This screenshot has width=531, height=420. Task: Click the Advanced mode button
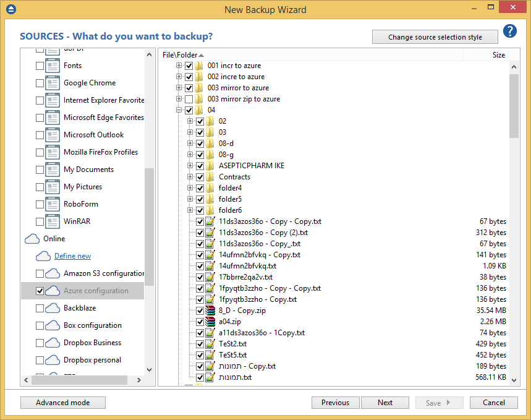point(62,402)
